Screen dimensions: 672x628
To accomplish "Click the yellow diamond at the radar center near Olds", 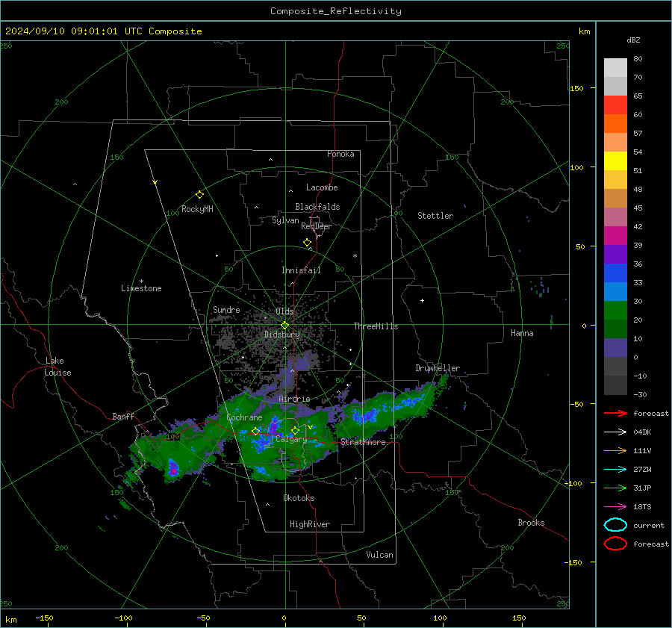I will tap(284, 326).
